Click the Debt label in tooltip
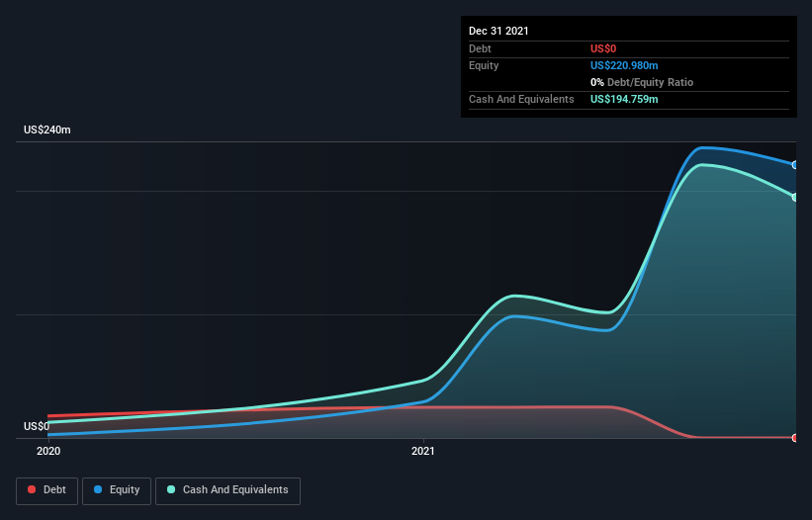The width and height of the screenshot is (812, 520). [480, 48]
